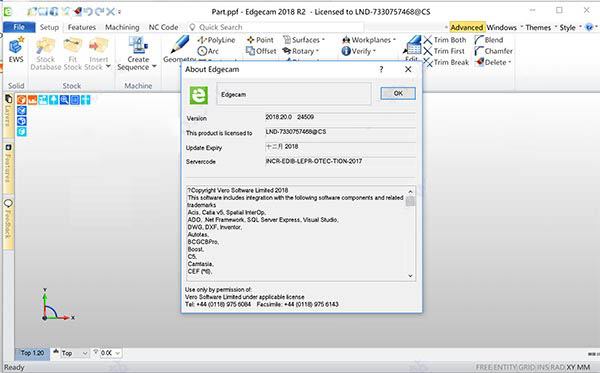Open the Feedback side panel tab
Image resolution: width=600 pixels, height=373 pixels.
(8, 224)
